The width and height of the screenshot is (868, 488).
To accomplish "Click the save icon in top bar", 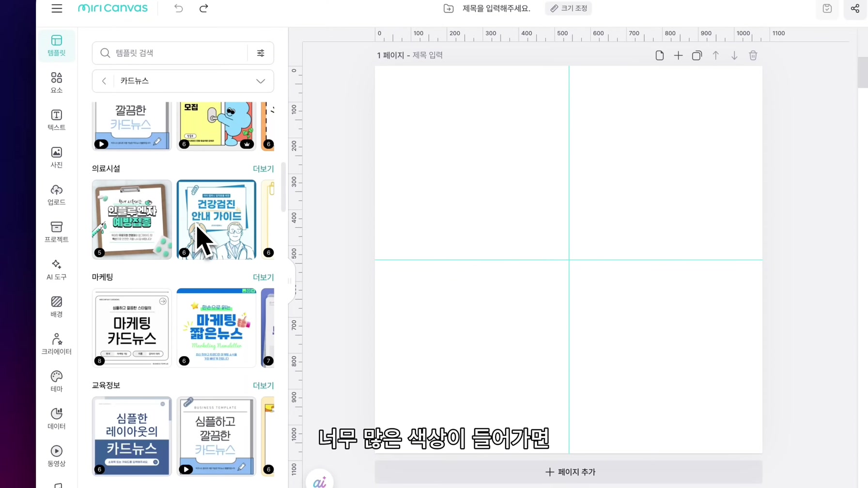I will coord(827,8).
